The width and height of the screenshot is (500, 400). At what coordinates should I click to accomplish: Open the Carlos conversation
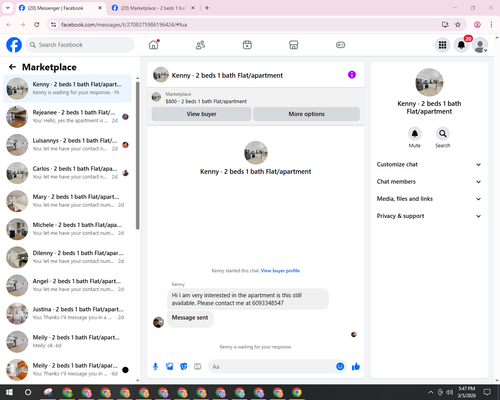tap(67, 173)
